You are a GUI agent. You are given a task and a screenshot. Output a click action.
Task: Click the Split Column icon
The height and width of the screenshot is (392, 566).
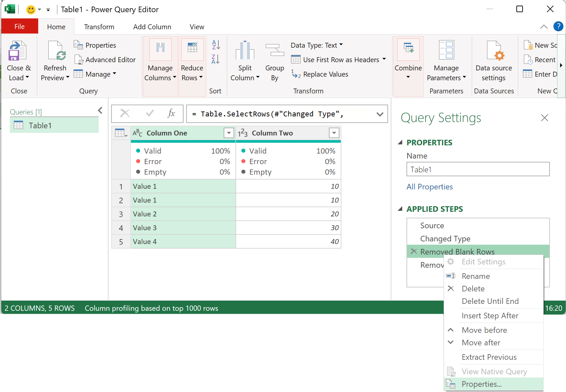click(x=245, y=51)
